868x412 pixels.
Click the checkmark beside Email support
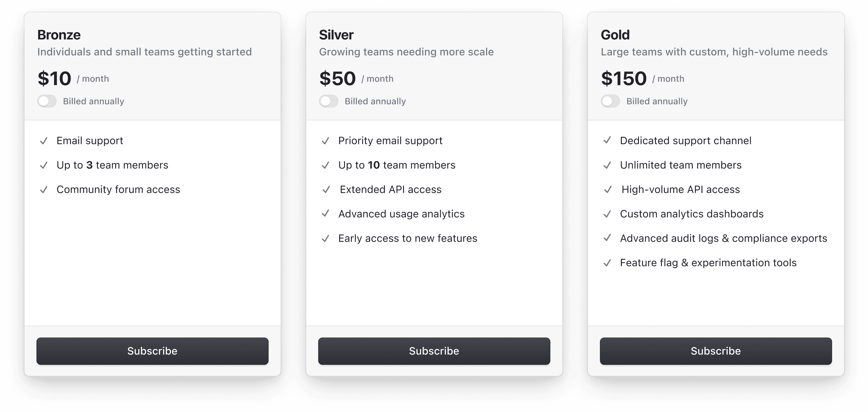click(44, 141)
